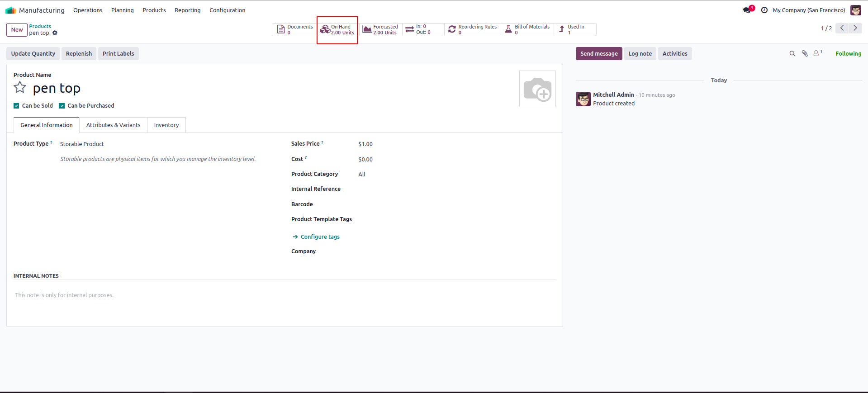868x393 pixels.
Task: Click the Print Labels button
Action: pyautogui.click(x=119, y=53)
